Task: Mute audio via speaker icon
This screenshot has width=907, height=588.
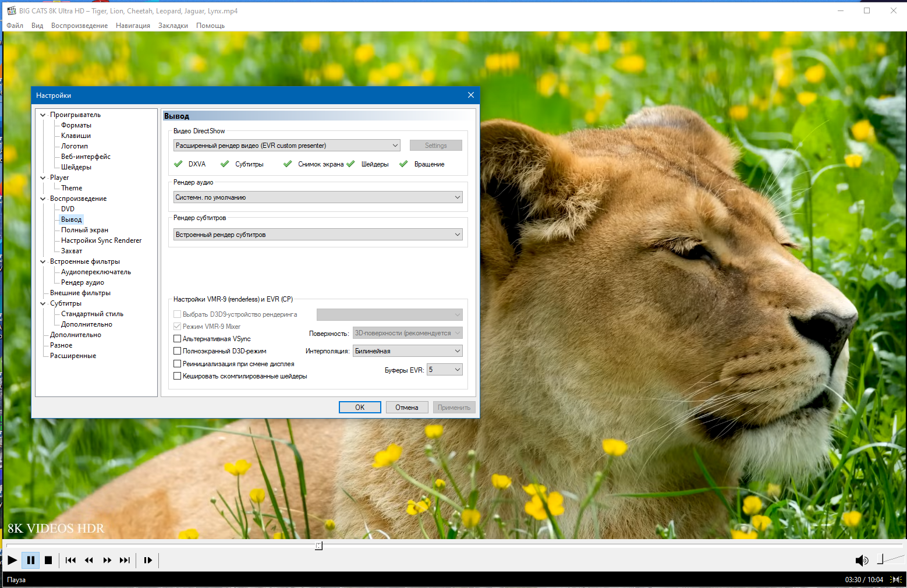Action: tap(862, 560)
